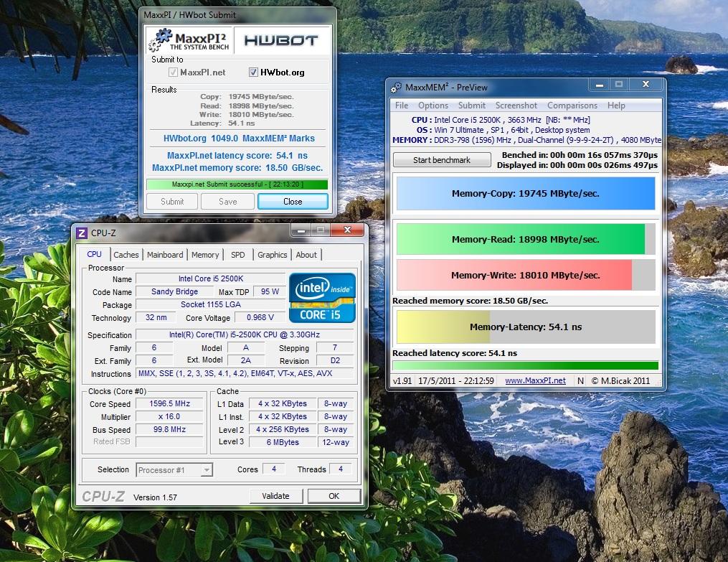The image size is (728, 562).
Task: Click the Core Speed value 1596.5 MHz
Action: (x=169, y=403)
